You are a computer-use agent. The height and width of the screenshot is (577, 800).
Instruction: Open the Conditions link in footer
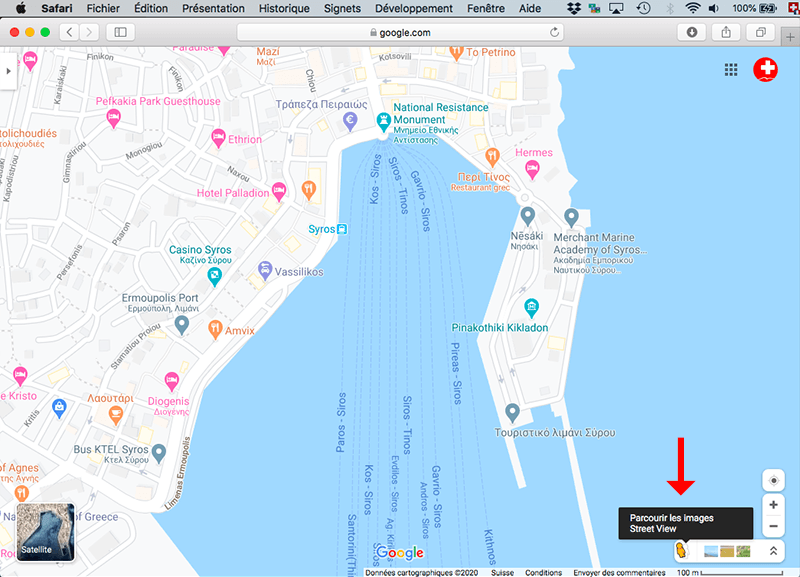(x=543, y=572)
